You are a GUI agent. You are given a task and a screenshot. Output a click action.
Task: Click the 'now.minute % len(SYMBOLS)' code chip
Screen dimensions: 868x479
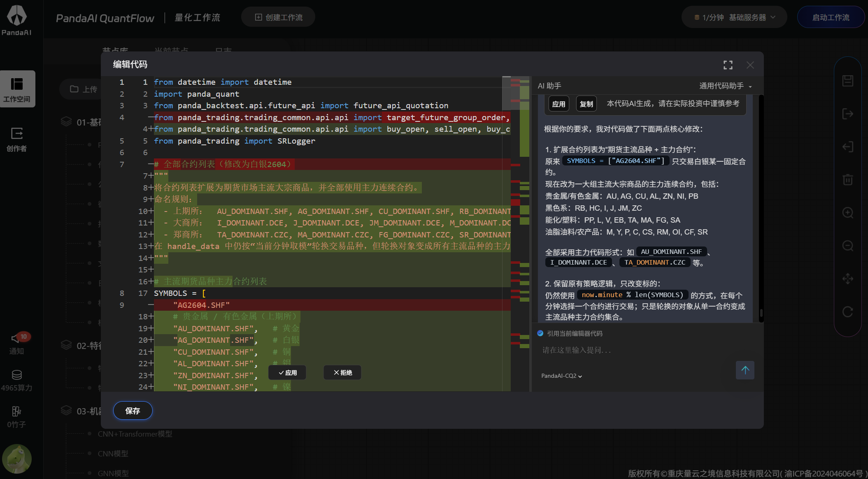click(632, 295)
